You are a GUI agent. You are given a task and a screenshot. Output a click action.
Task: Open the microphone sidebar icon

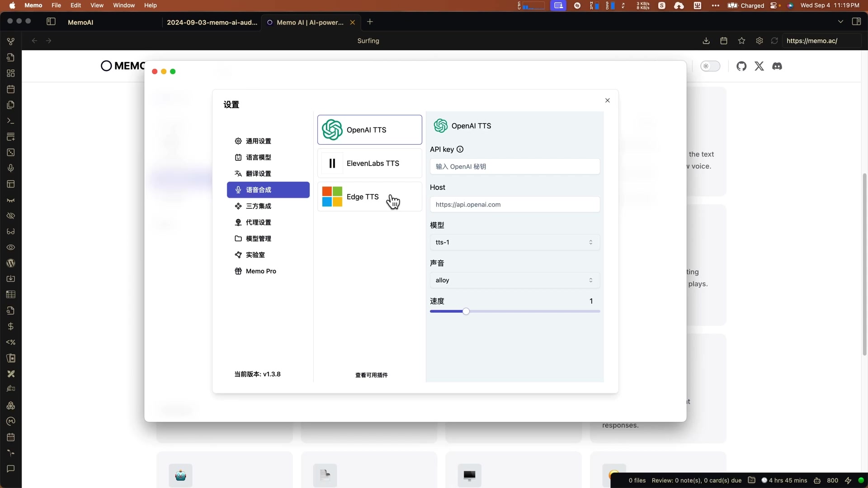pyautogui.click(x=11, y=168)
